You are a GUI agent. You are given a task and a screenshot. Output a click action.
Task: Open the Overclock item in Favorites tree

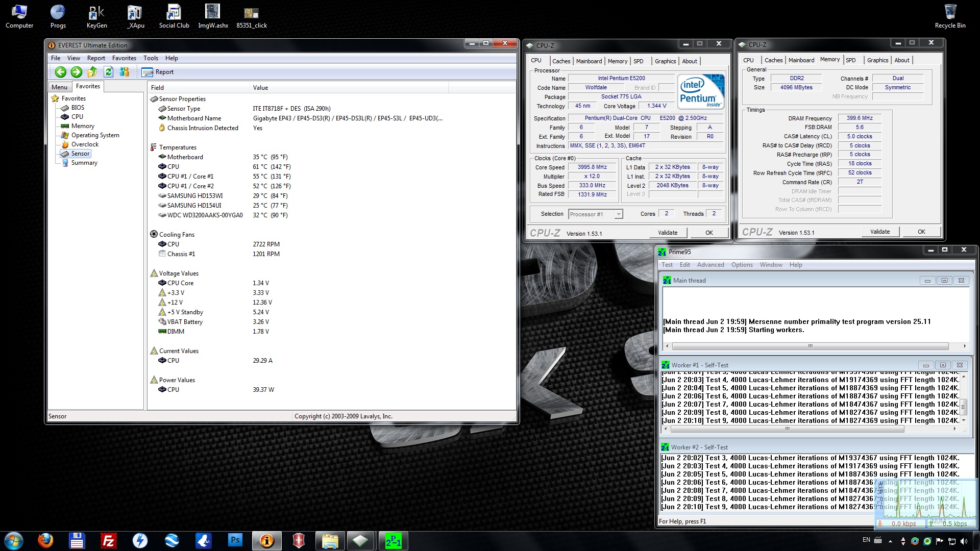(x=85, y=144)
